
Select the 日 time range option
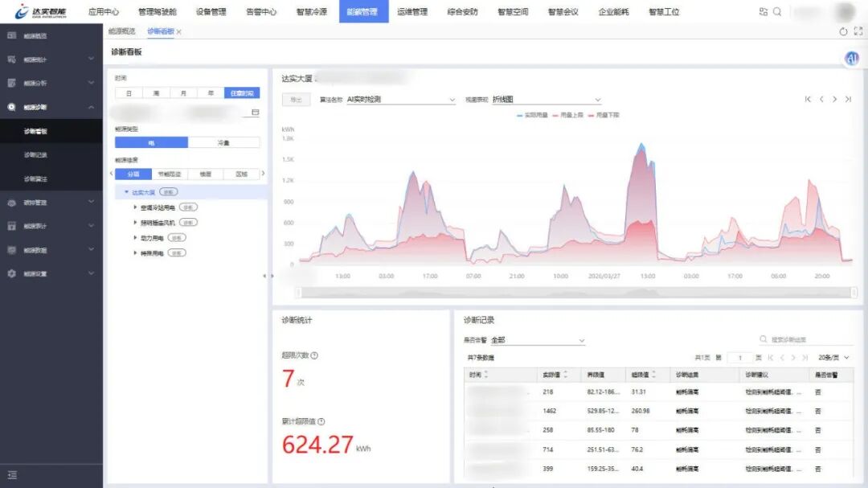point(129,93)
